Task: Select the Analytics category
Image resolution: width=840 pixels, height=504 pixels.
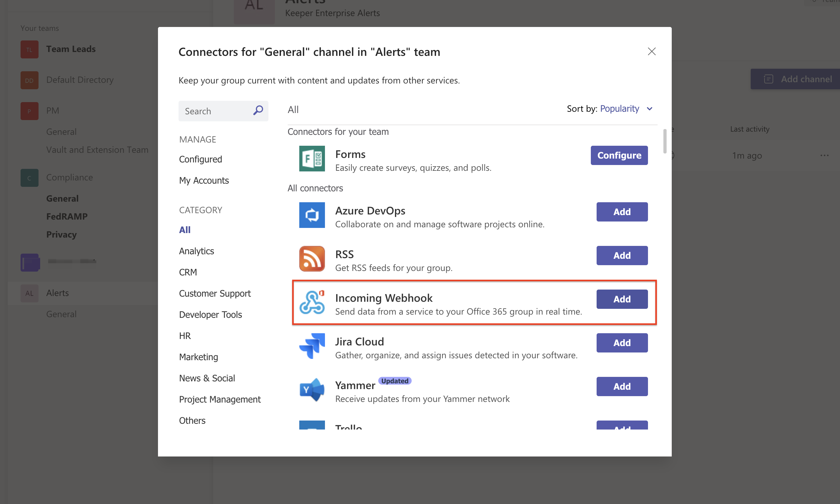Action: click(196, 251)
